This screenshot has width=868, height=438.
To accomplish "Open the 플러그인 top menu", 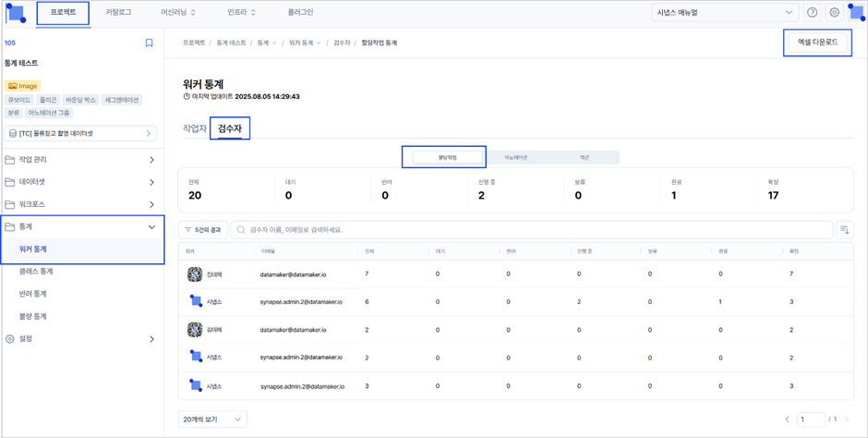I will pyautogui.click(x=301, y=12).
